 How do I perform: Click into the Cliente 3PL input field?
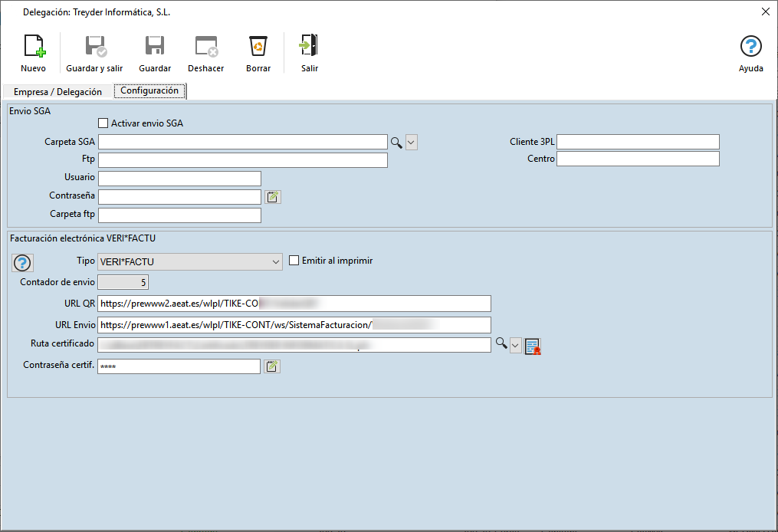(x=638, y=142)
